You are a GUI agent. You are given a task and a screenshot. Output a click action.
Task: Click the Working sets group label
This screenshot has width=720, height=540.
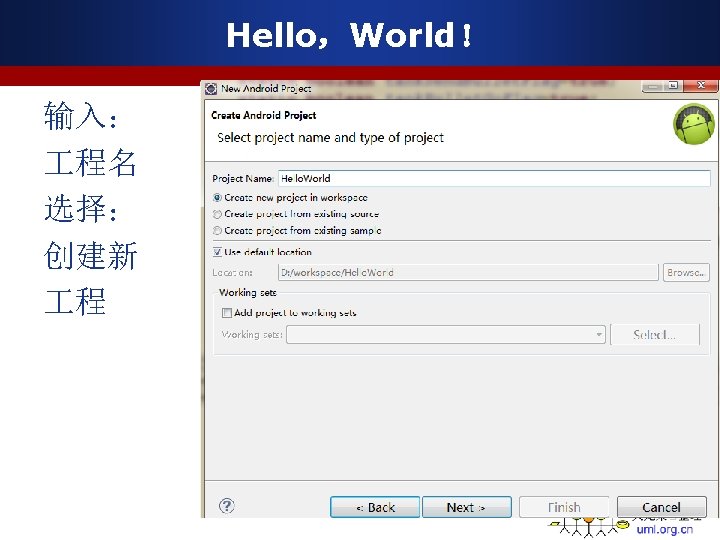click(x=248, y=292)
